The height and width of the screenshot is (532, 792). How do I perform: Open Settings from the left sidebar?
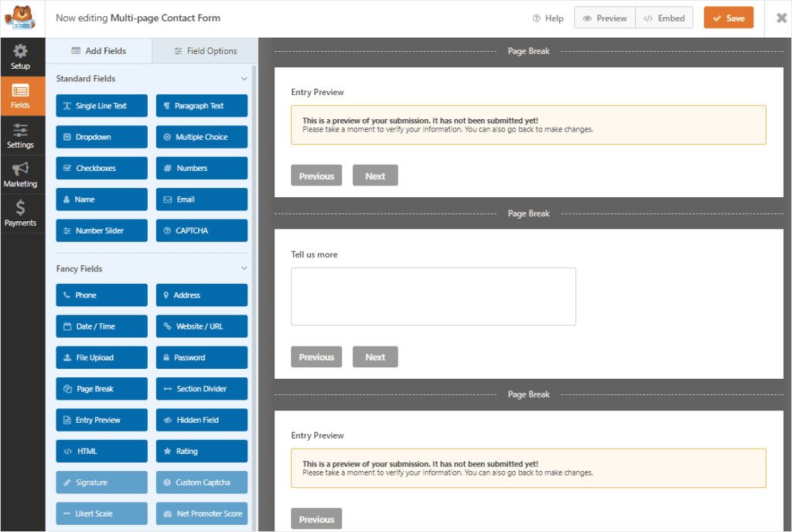click(22, 135)
